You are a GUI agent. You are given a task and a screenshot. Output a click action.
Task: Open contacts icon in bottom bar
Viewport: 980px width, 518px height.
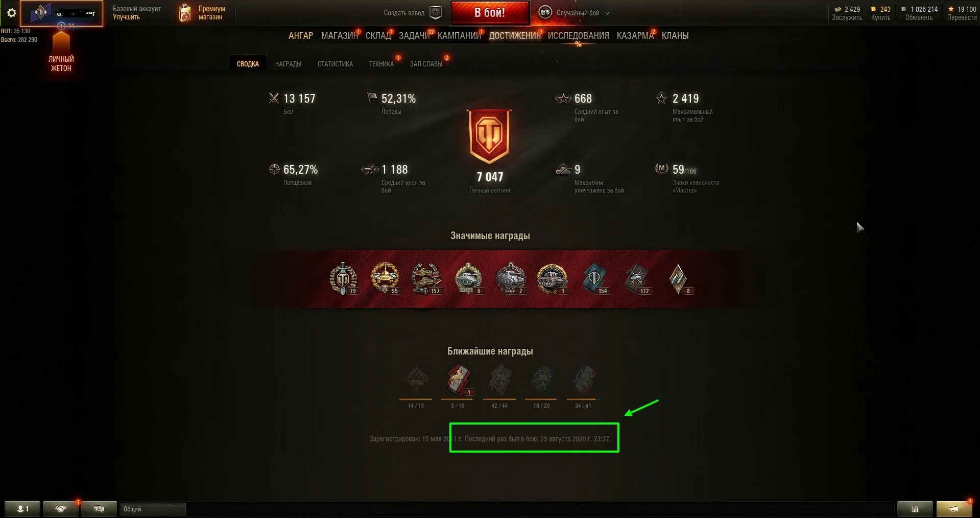[22, 509]
